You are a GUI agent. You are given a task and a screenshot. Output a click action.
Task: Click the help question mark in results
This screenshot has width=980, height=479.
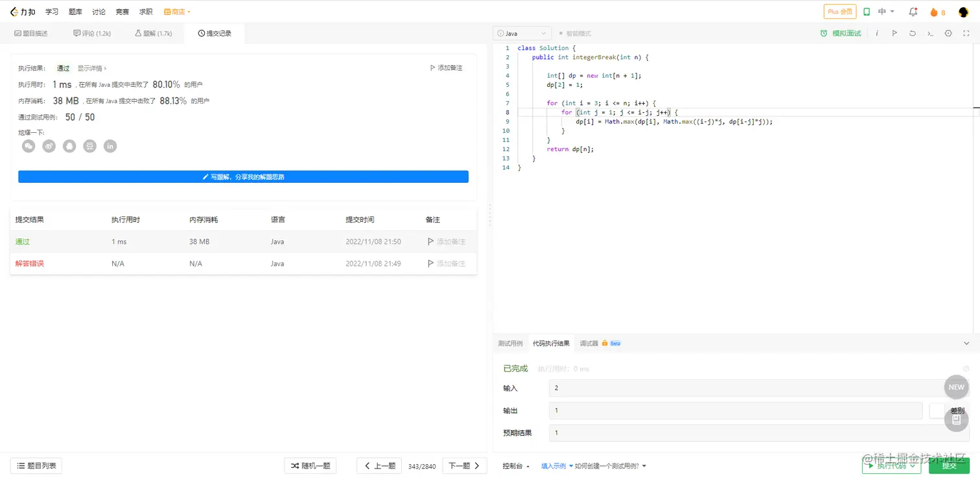966,369
